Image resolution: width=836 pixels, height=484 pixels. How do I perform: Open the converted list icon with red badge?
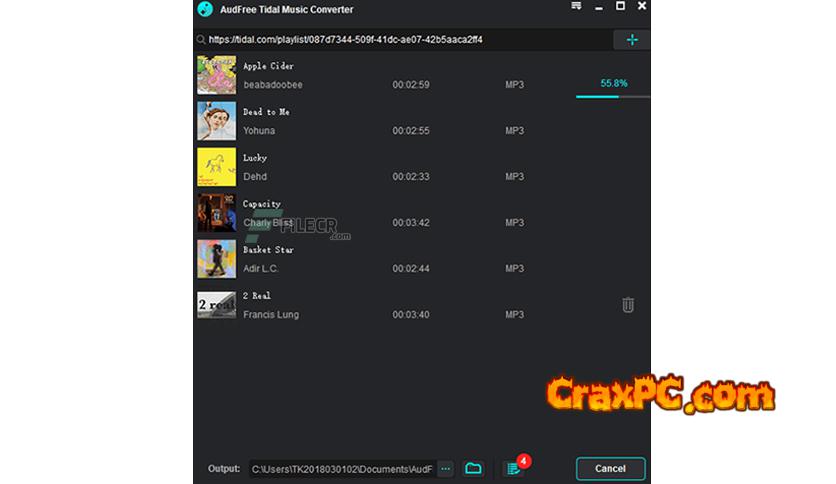pyautogui.click(x=516, y=466)
